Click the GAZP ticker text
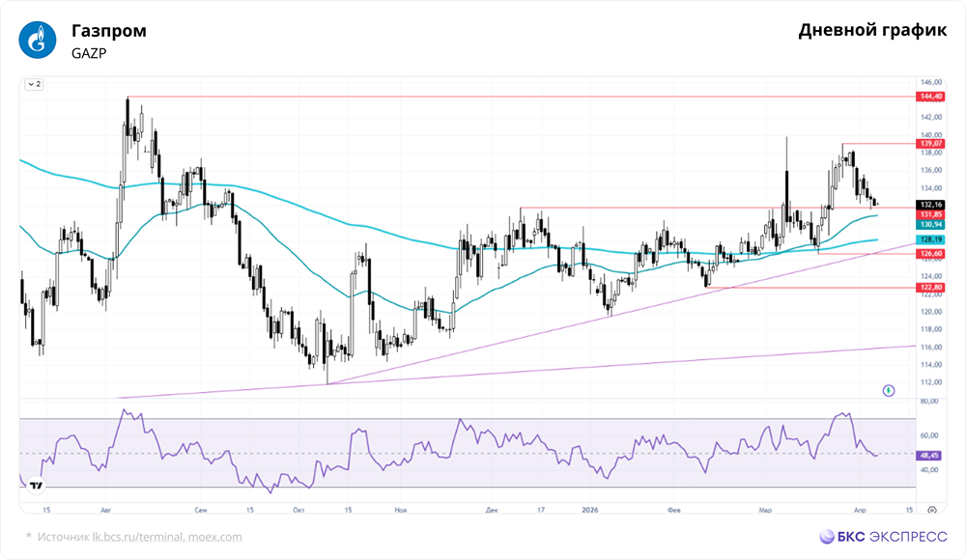Viewport: 966px width, 560px height. pyautogui.click(x=89, y=53)
